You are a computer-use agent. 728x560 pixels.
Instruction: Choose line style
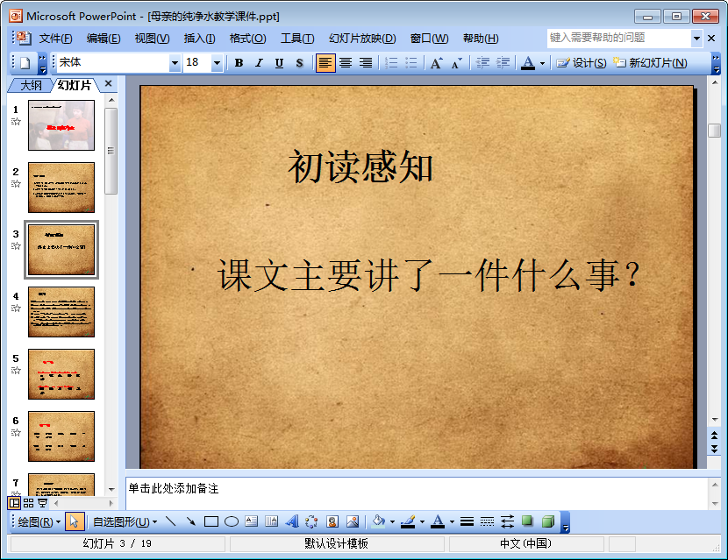467,522
